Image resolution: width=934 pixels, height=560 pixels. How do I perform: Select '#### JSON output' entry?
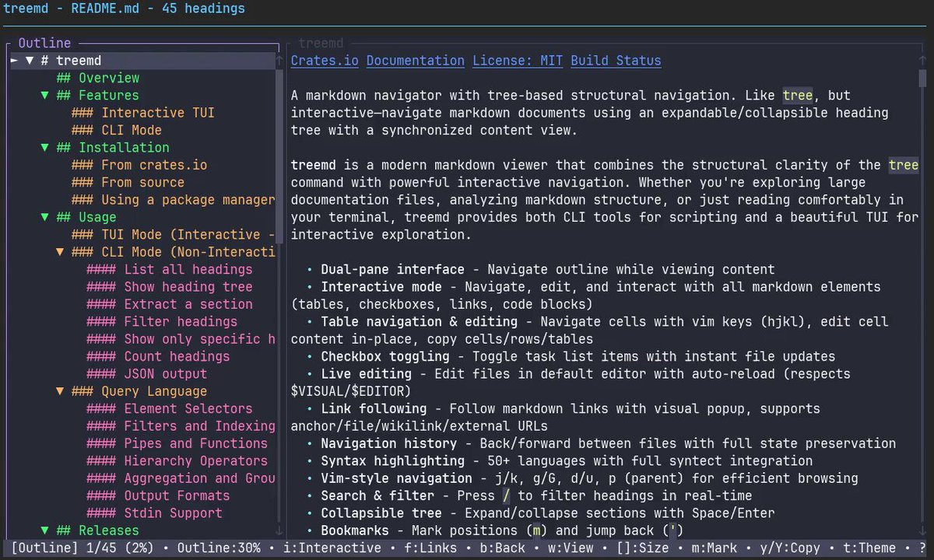point(147,374)
